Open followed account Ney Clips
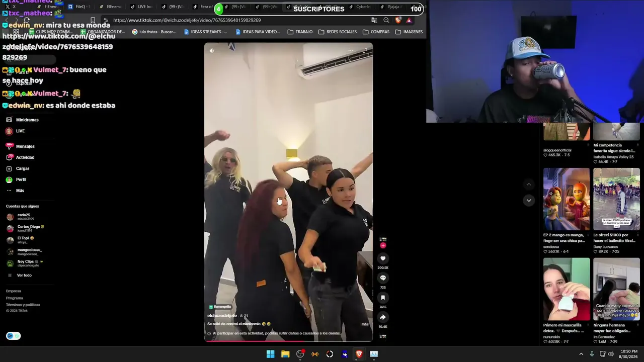644x362 pixels. pyautogui.click(x=25, y=263)
